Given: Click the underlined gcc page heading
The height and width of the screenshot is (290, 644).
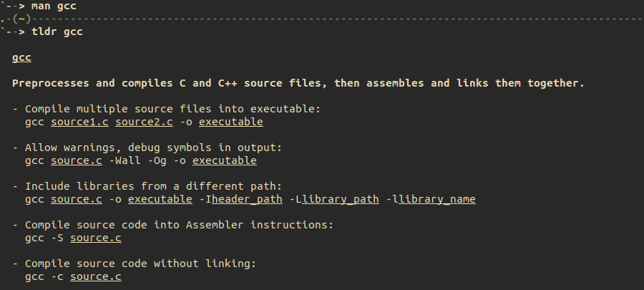Looking at the screenshot, I should (22, 57).
